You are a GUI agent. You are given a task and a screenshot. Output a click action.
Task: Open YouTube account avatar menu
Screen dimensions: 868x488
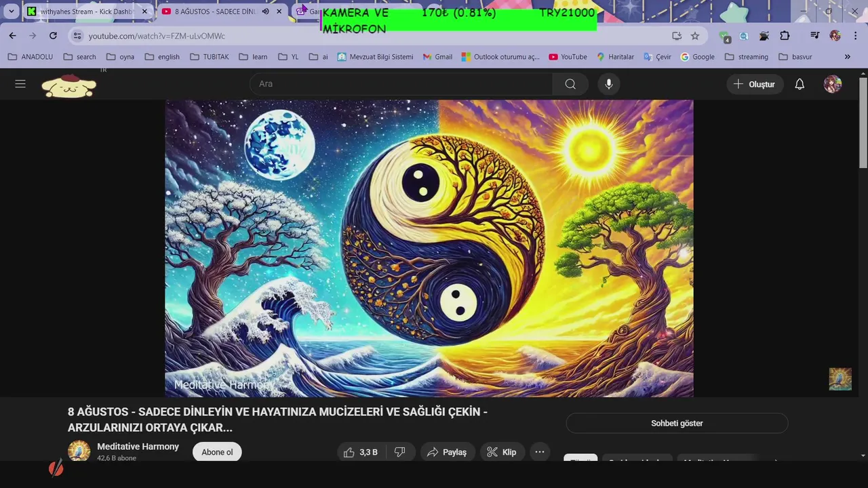832,84
